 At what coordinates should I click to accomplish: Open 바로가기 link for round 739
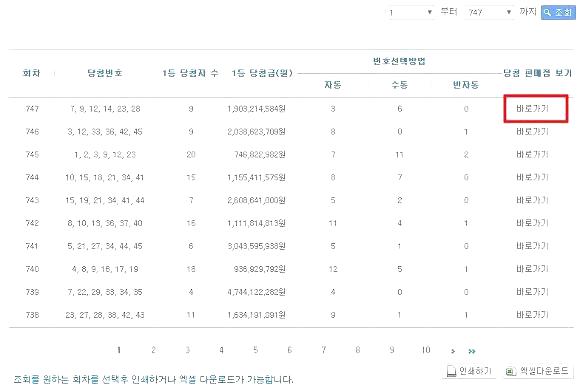532,292
